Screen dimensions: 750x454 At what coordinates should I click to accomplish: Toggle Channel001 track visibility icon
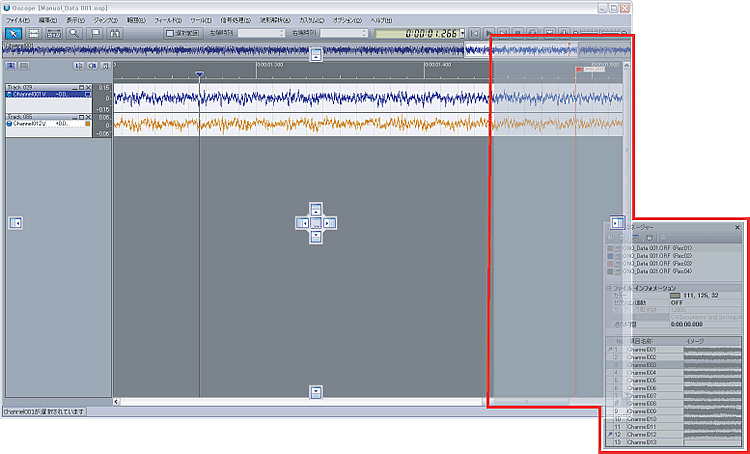point(9,94)
